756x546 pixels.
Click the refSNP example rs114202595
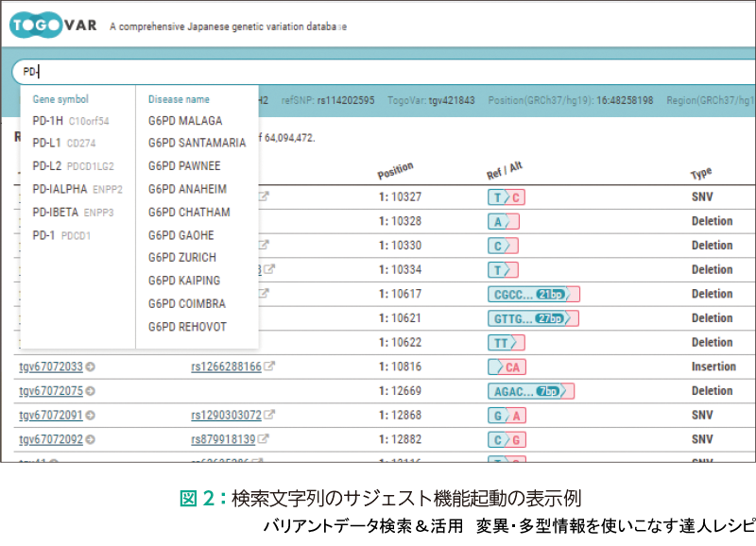tap(345, 99)
